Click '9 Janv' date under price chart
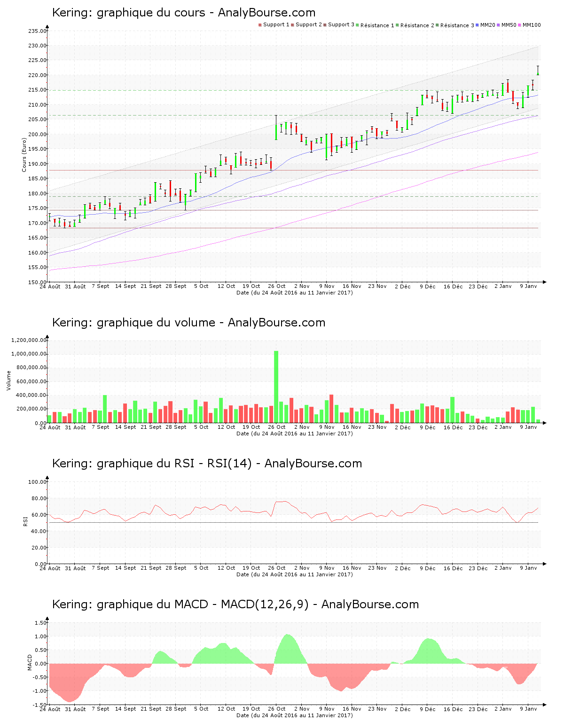Viewport: 564px width, 728px height. 528,286
